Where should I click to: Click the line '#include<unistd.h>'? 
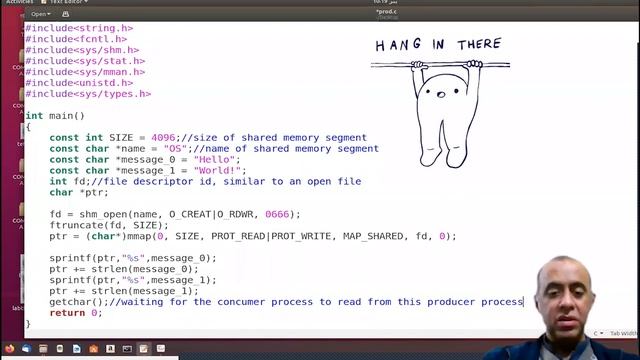[x=79, y=83]
